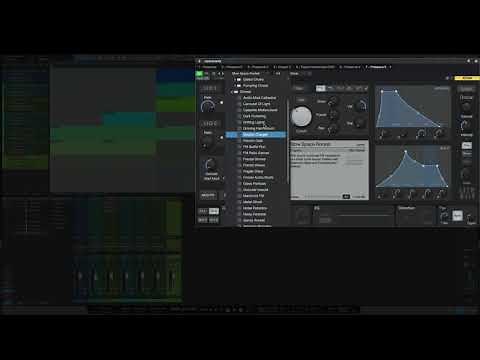Click the last knob under the lower envelope

pyautogui.click(x=442, y=194)
